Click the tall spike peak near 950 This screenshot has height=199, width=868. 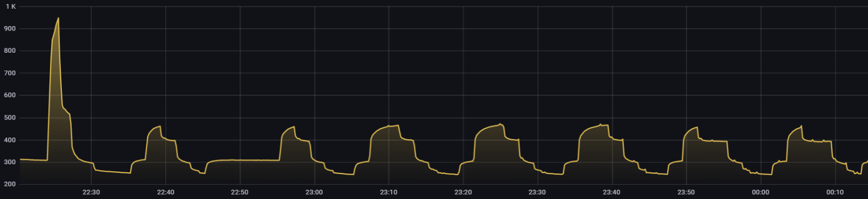point(58,18)
